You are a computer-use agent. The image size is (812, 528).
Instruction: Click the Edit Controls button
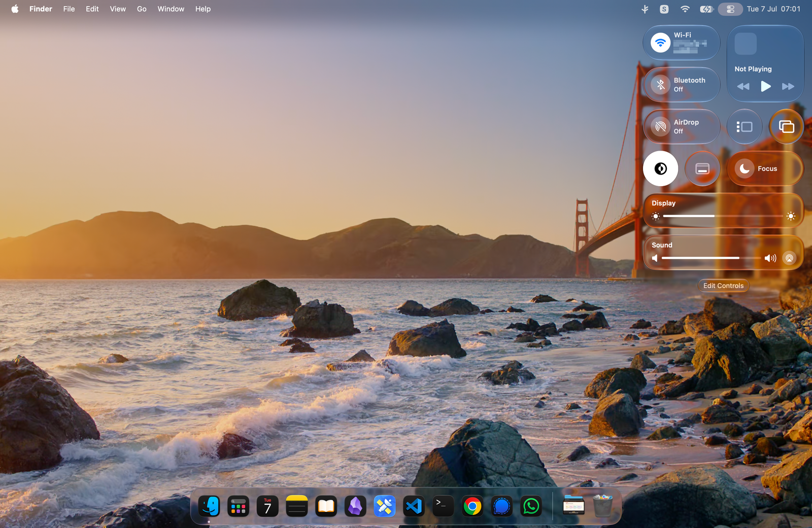point(723,286)
